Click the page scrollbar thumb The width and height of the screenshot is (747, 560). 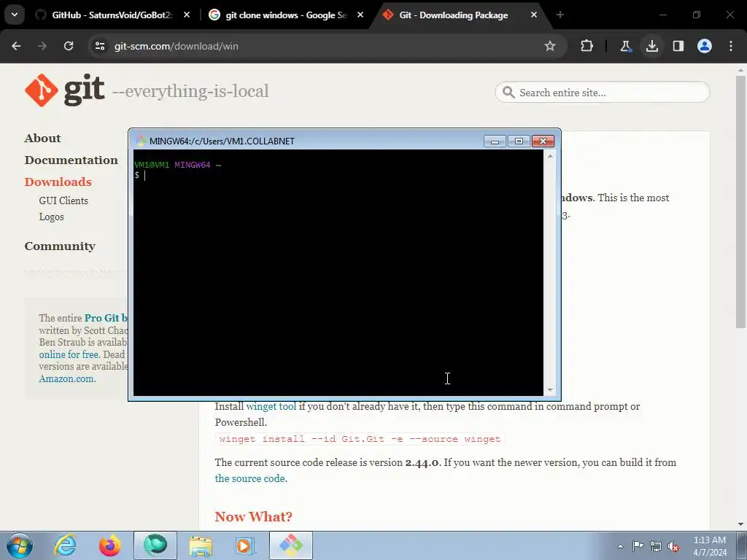[740, 202]
